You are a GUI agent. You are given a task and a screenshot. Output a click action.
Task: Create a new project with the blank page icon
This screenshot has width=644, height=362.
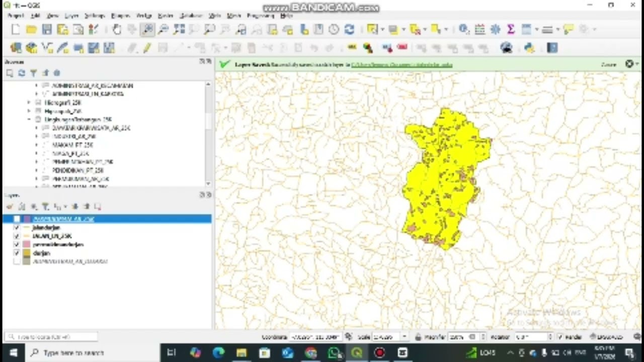[16, 30]
